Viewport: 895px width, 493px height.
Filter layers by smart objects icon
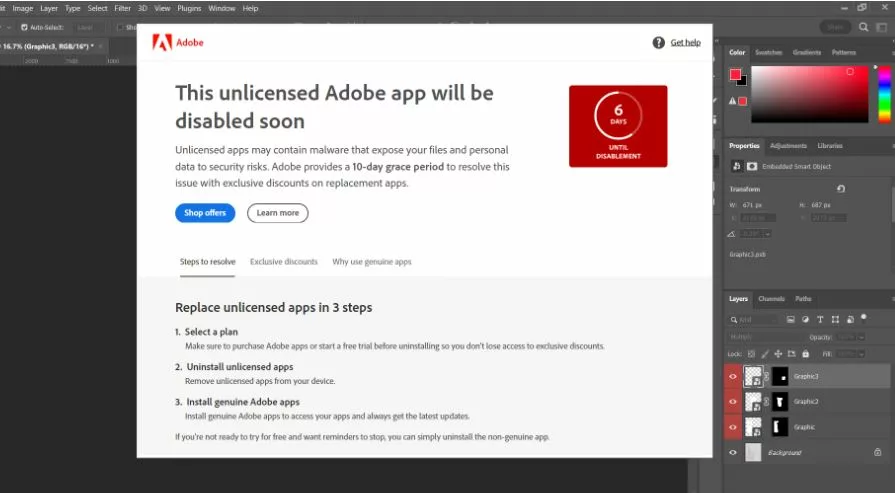point(850,320)
